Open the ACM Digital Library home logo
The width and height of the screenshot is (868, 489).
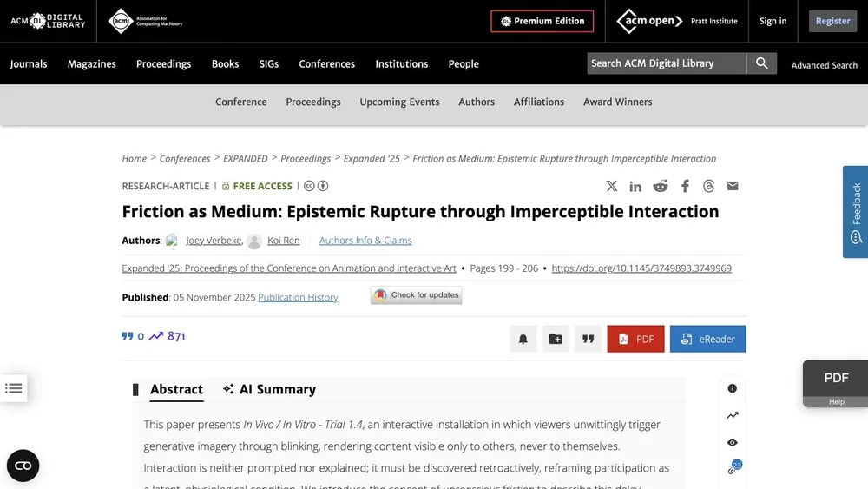(48, 21)
